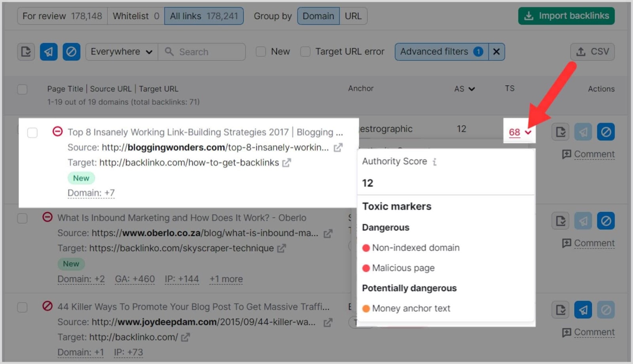
Task: Disavow the Oberlo backlink using its block icon
Action: click(606, 221)
